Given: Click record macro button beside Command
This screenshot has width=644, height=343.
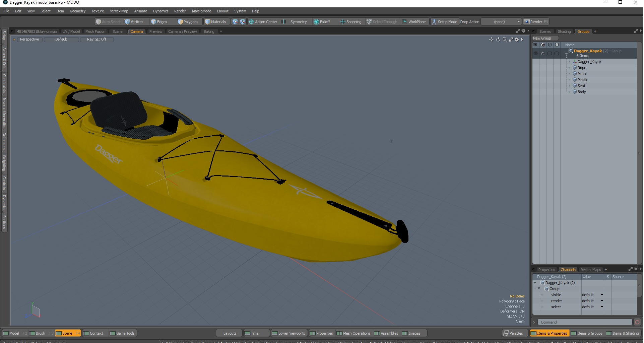Looking at the screenshot, I should (x=637, y=322).
